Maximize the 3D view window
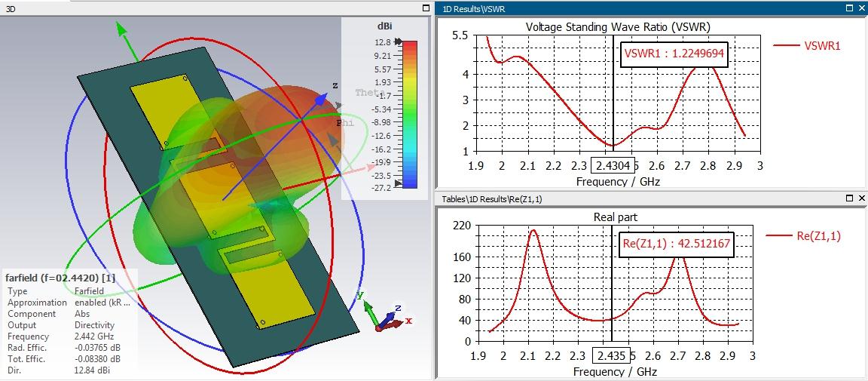This screenshot has width=868, height=381. coord(426,8)
